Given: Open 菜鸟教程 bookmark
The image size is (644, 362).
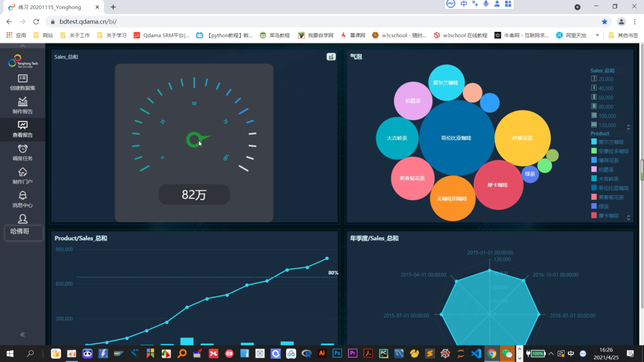Looking at the screenshot, I should [x=274, y=35].
